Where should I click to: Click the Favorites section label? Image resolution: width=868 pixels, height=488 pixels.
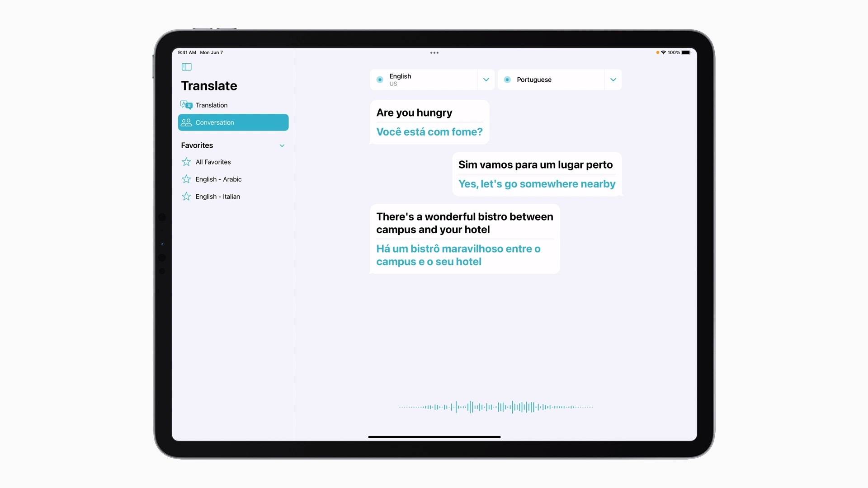point(197,145)
